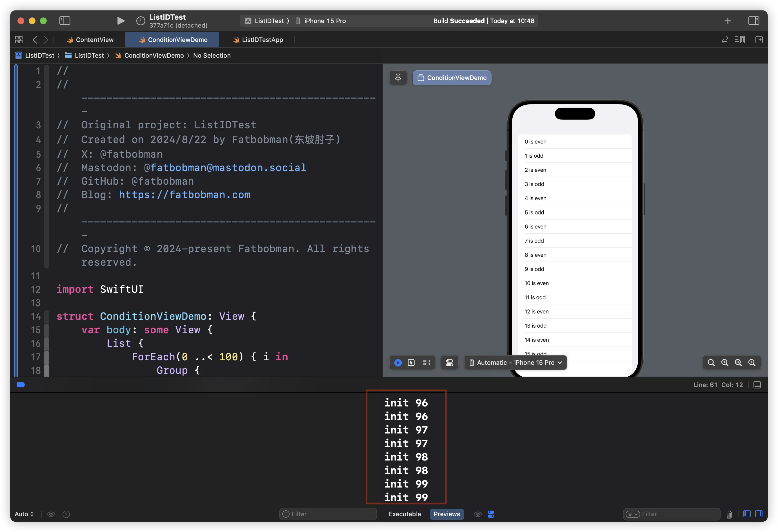Switch to Live preview mode

coord(398,363)
